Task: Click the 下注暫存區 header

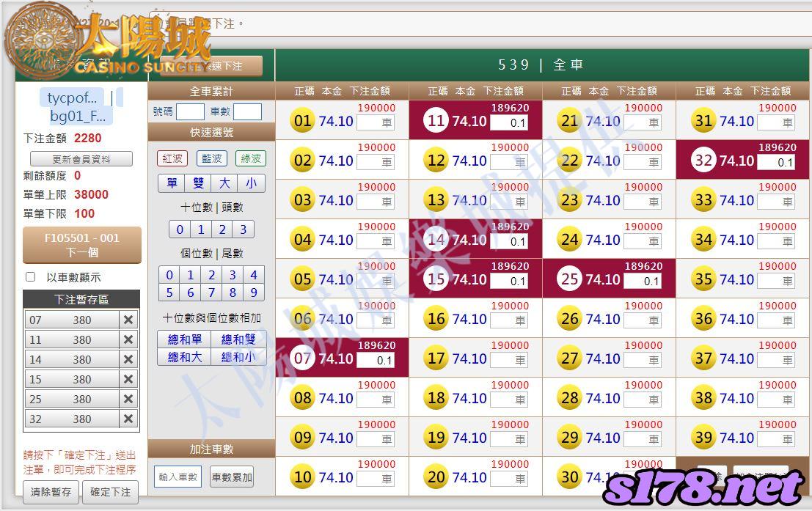Action: point(81,299)
